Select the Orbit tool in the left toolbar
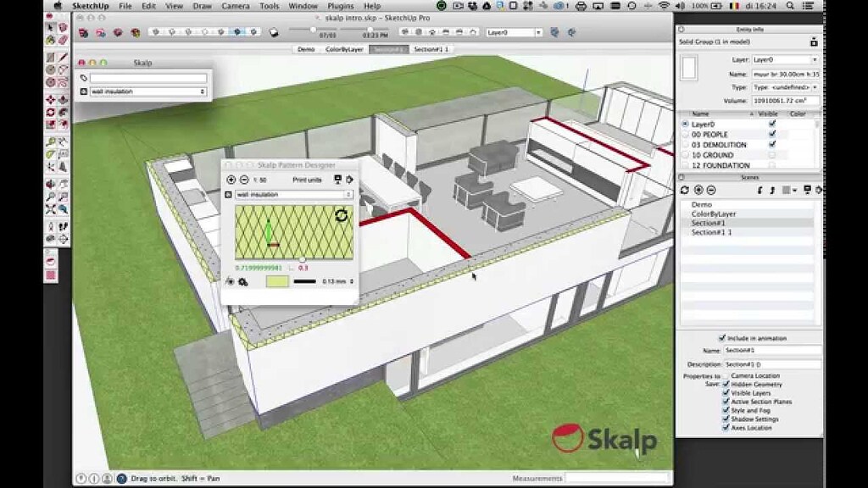The image size is (868, 488). [x=50, y=184]
